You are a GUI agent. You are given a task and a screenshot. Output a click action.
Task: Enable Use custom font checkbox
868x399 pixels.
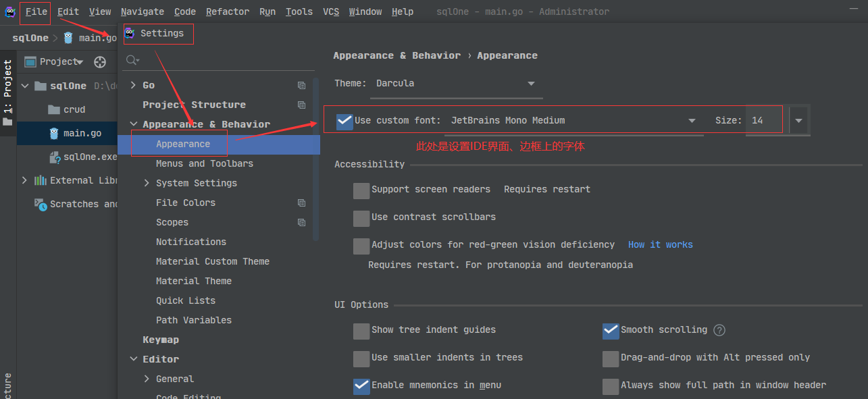click(344, 121)
